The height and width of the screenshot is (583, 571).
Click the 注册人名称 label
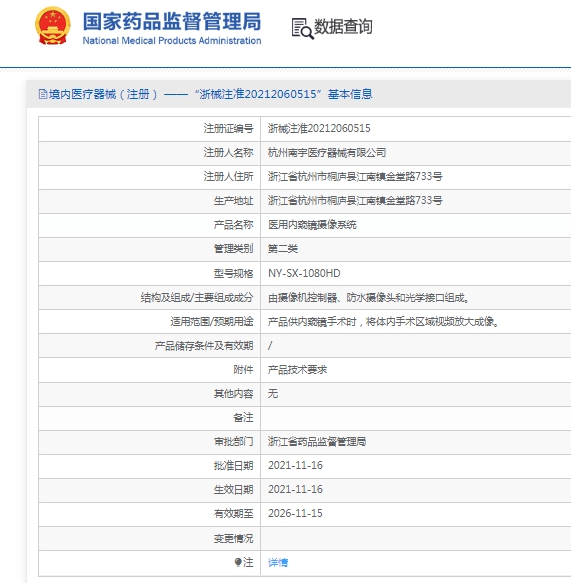228,152
